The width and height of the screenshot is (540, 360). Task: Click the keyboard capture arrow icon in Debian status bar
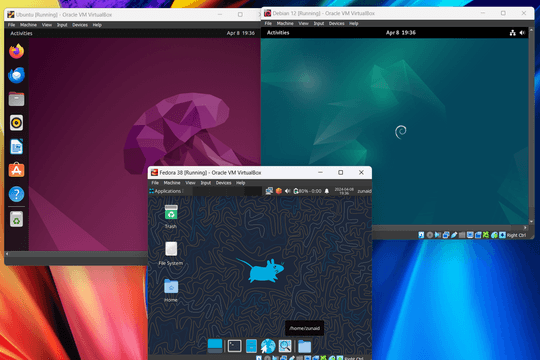point(502,235)
